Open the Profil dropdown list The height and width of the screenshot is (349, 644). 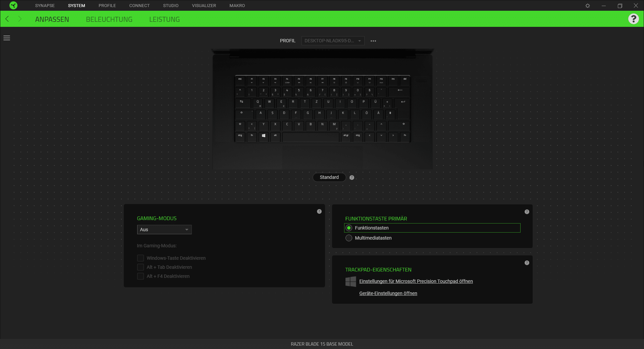[332, 41]
